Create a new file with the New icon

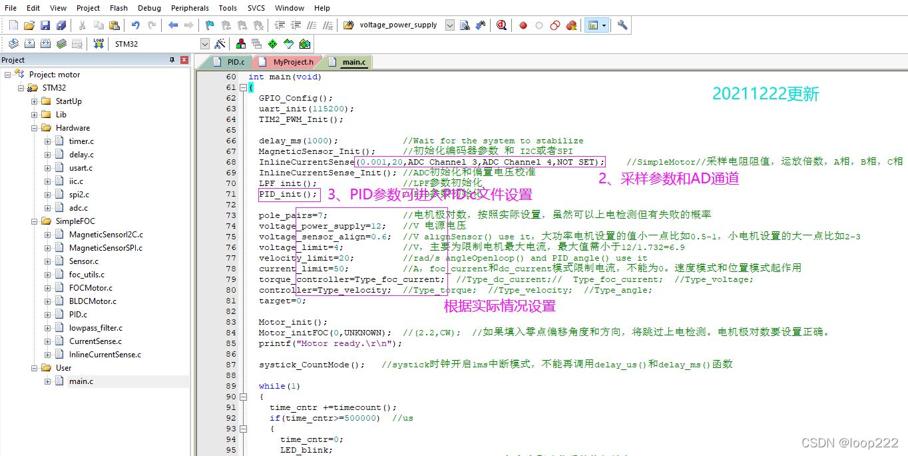tap(14, 25)
